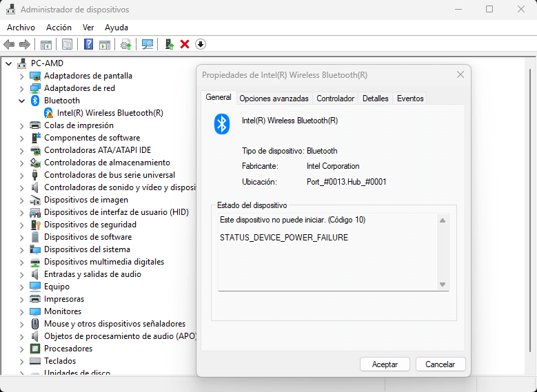Select Dispositivos de interfaz de usuario (HID)
Viewport: 537px width, 392px height.
click(116, 212)
